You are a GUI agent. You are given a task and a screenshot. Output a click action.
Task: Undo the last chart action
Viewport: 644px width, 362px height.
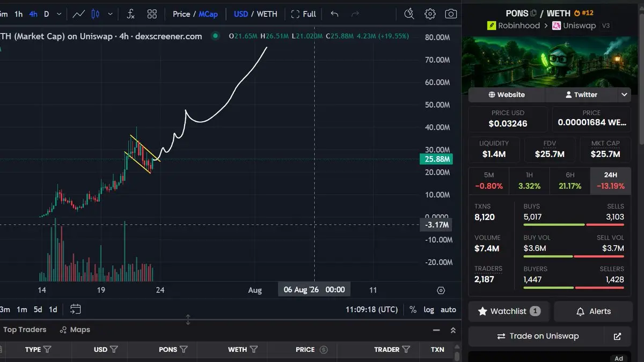[x=334, y=14]
